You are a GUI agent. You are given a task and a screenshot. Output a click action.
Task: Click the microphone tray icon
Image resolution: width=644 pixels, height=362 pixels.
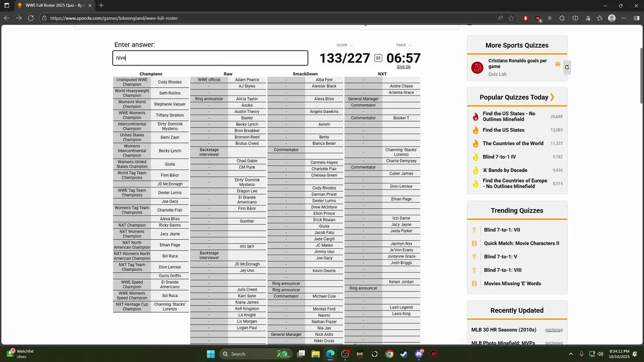pyautogui.click(x=582, y=354)
